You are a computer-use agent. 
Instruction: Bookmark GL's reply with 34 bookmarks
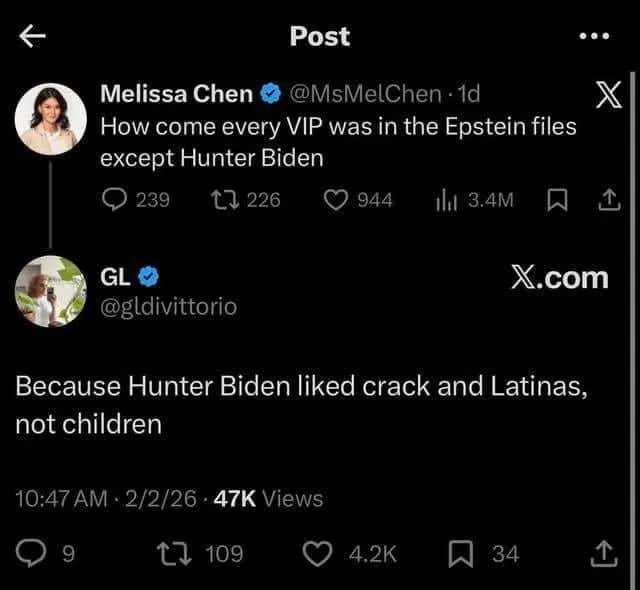(461, 554)
